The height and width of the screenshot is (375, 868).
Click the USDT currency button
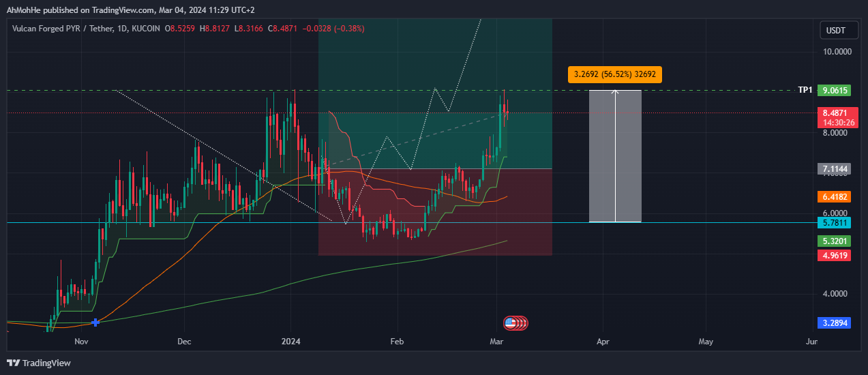(x=839, y=30)
